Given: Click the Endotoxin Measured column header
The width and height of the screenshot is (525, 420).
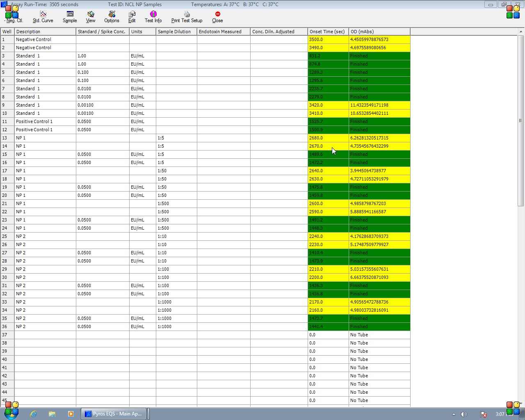Looking at the screenshot, I should pos(224,32).
